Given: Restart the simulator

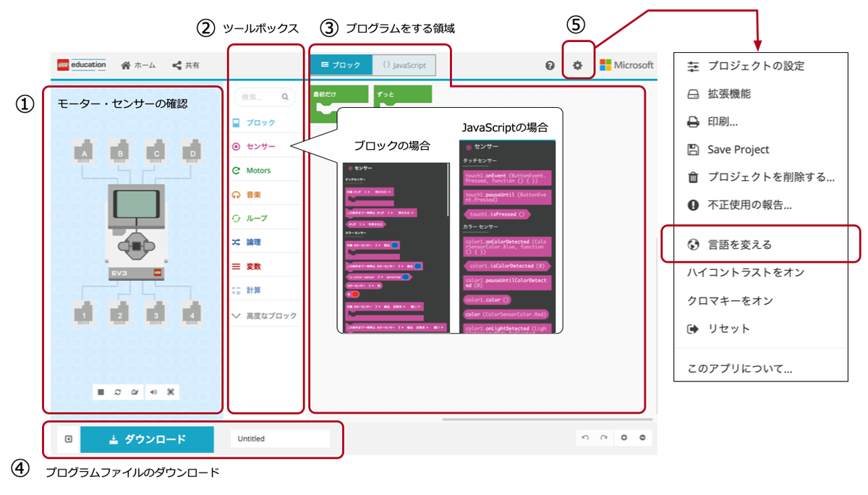Looking at the screenshot, I should (x=117, y=392).
